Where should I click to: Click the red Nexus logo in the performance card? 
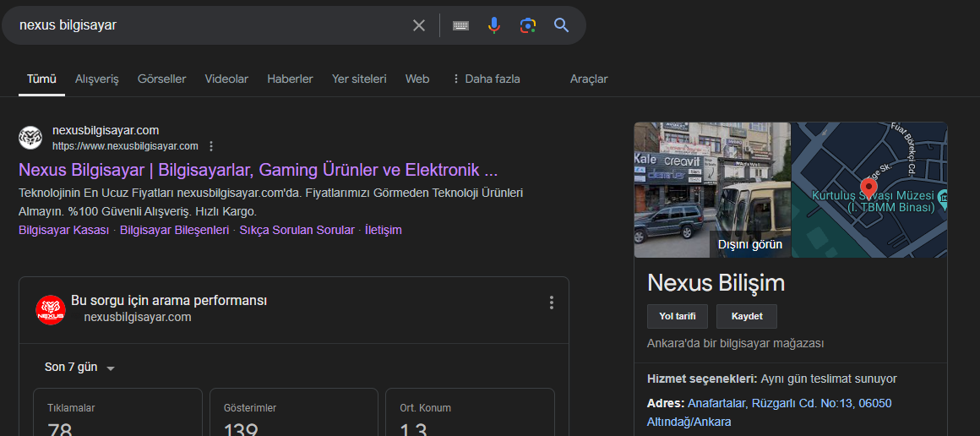tap(51, 309)
